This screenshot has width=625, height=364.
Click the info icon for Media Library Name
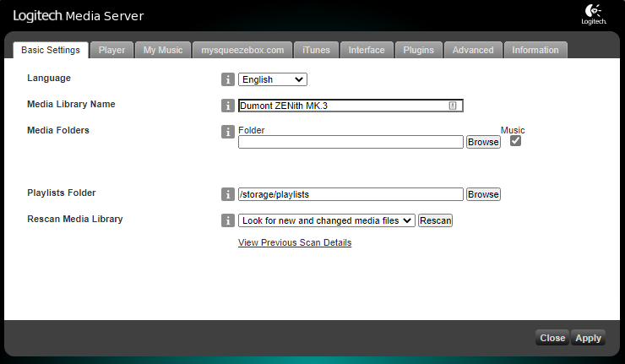227,106
